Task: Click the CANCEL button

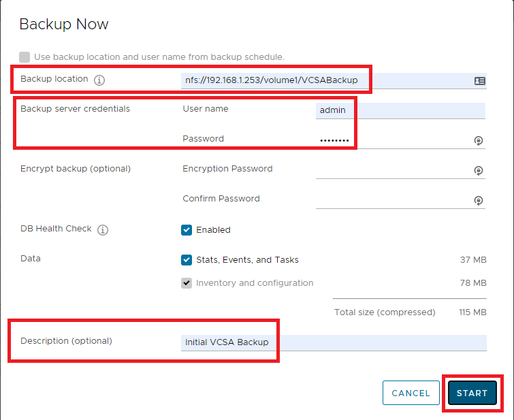Action: coord(411,393)
